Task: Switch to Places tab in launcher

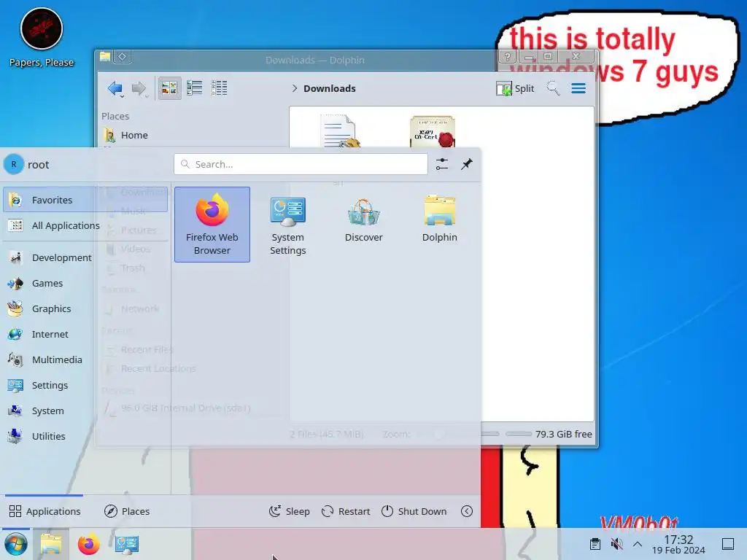Action: pyautogui.click(x=127, y=511)
